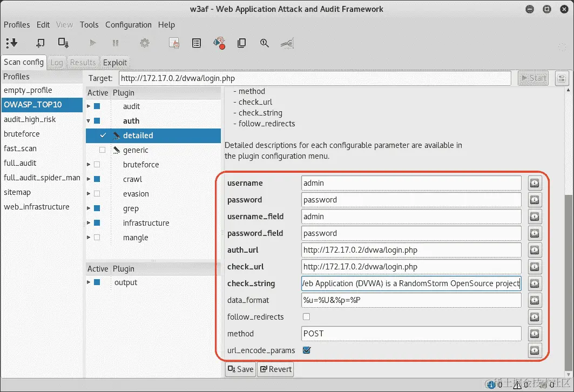Open help icon for password_field row
574x392 pixels.
(535, 233)
